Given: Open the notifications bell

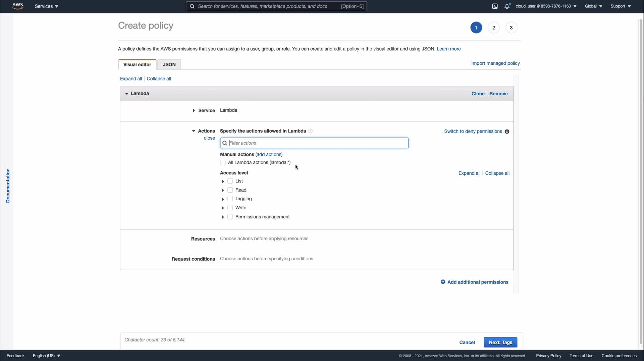Looking at the screenshot, I should (507, 6).
